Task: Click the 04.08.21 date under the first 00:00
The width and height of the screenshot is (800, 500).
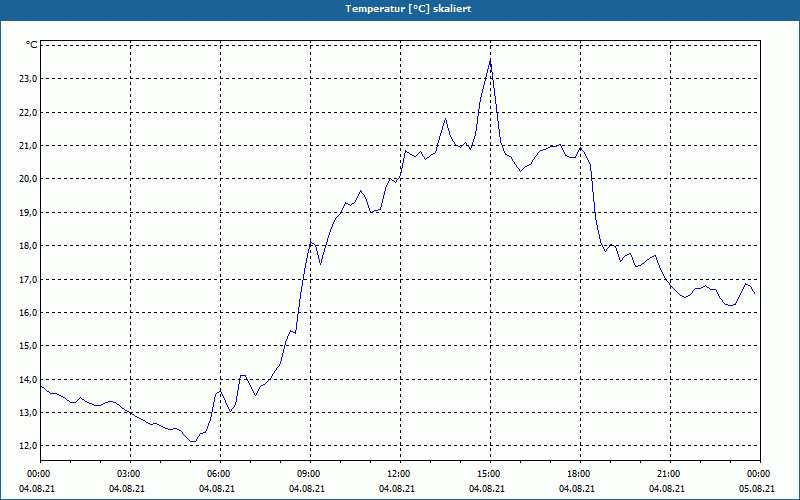Action: pos(37,489)
